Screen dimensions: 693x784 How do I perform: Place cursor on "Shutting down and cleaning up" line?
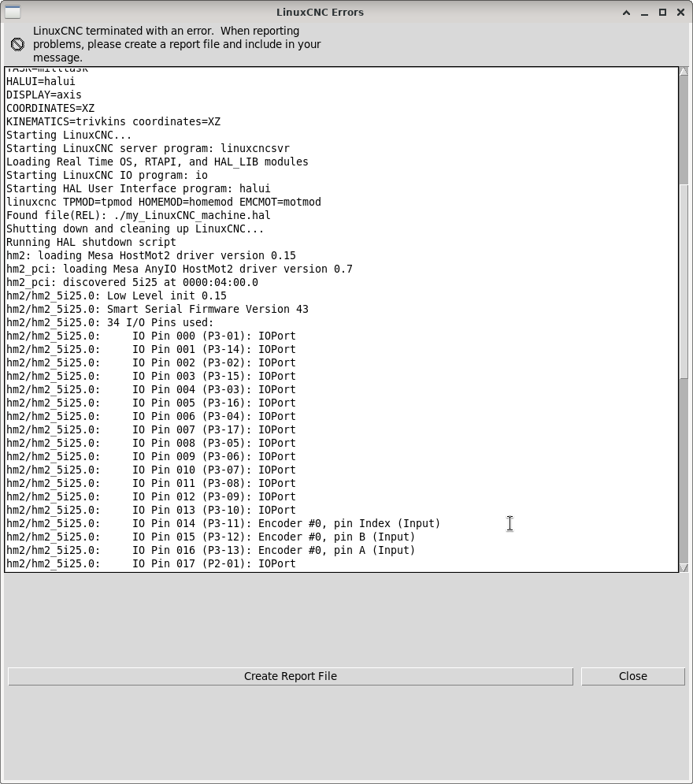click(135, 229)
